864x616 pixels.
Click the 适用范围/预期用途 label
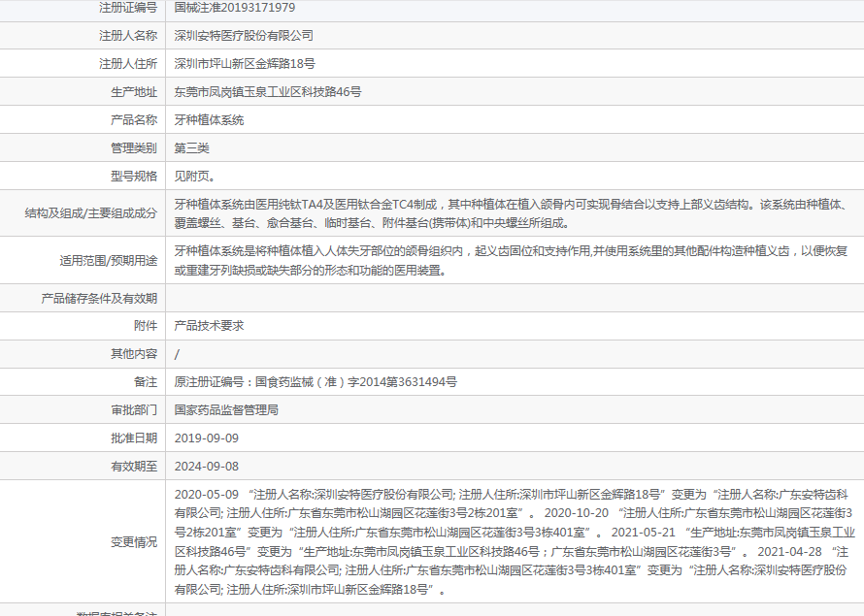pos(109,260)
